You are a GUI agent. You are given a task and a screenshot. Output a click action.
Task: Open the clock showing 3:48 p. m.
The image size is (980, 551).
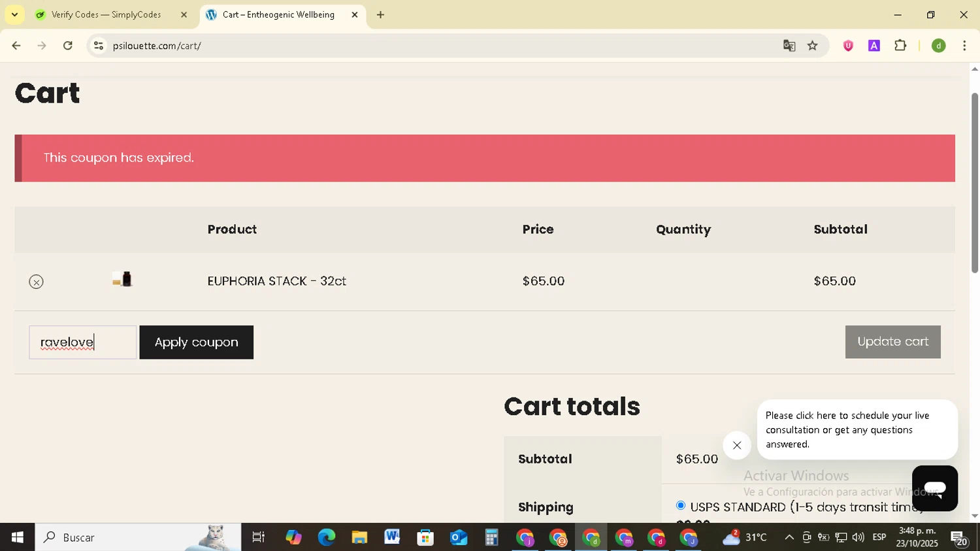917,537
